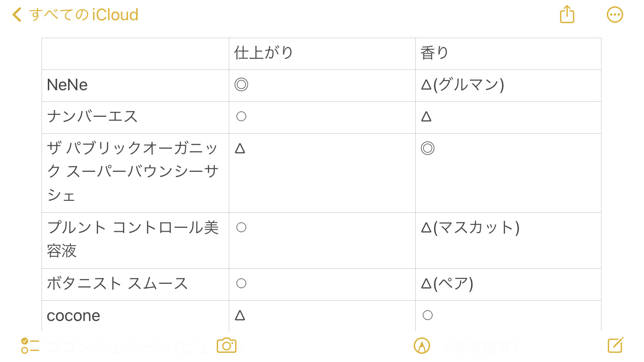
Task: Open the share sheet
Action: coord(566,14)
